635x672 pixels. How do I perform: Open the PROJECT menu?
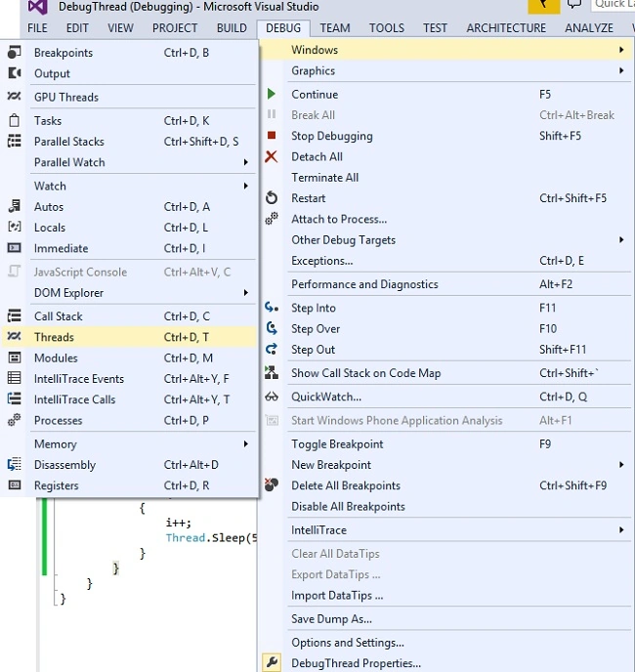pos(175,28)
